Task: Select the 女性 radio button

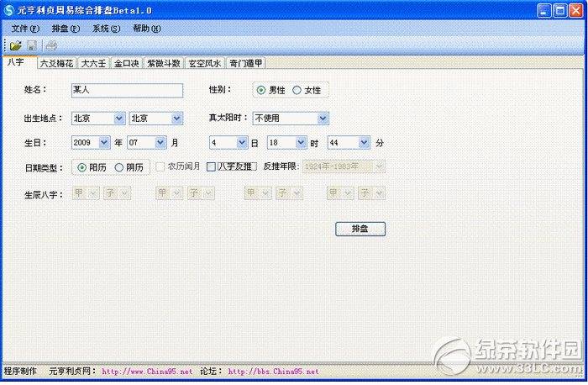Action: (297, 90)
